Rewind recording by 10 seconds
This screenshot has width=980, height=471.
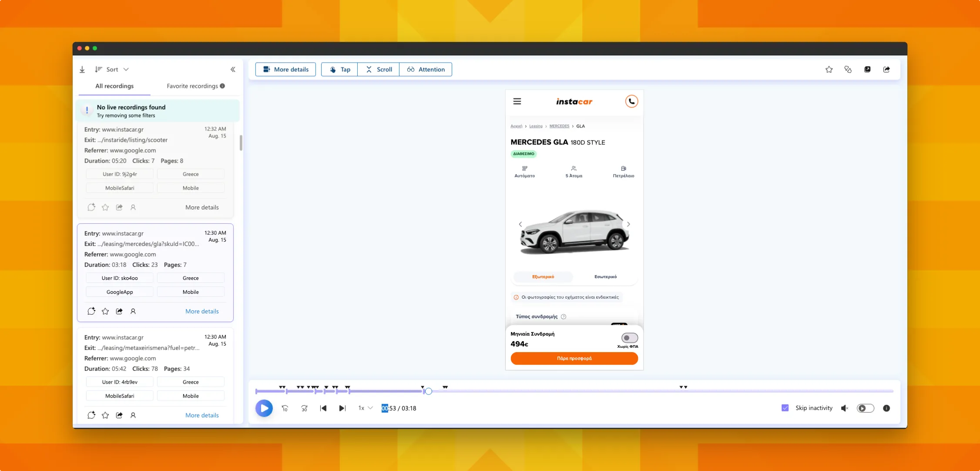click(285, 408)
